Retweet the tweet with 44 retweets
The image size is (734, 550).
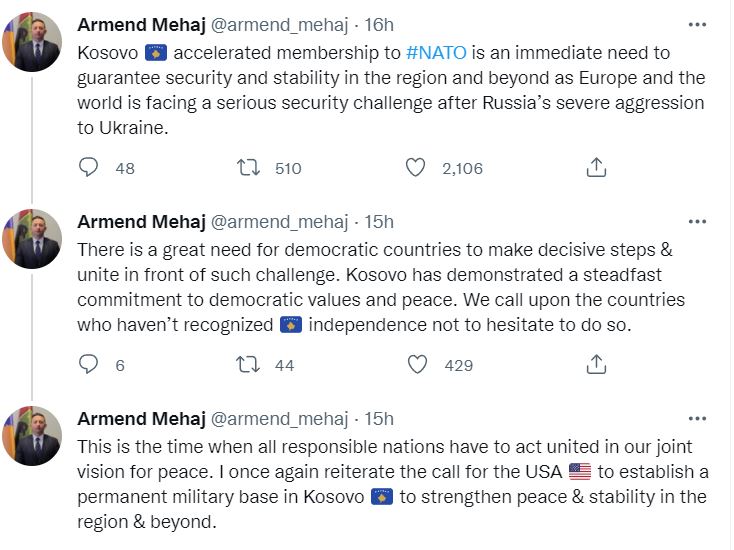tap(242, 365)
